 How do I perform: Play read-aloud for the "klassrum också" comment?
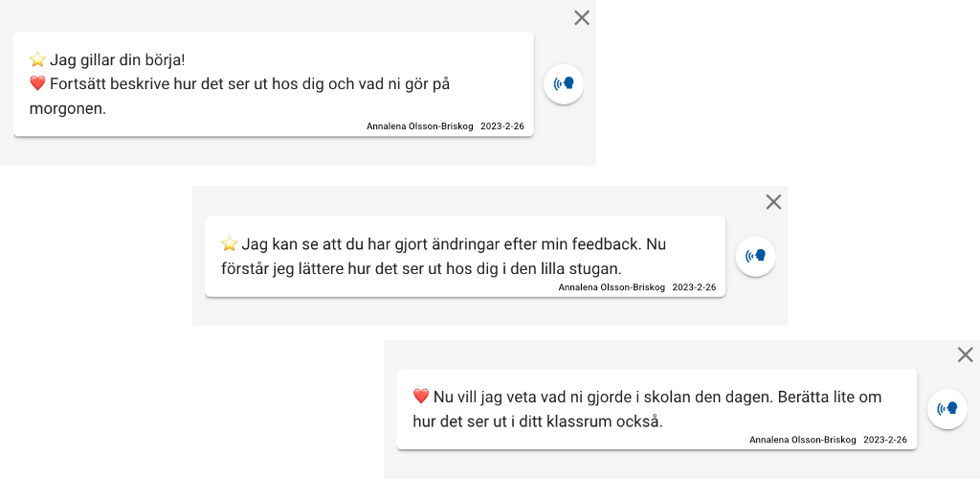point(947,409)
